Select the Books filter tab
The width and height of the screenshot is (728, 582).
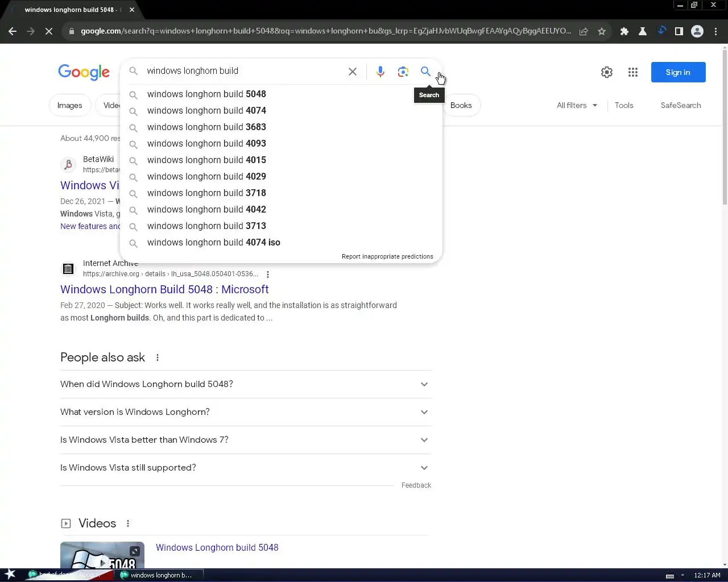click(x=461, y=106)
